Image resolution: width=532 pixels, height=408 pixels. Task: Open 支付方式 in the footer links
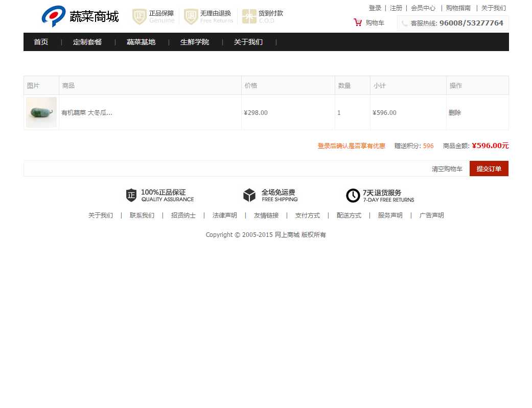[307, 215]
